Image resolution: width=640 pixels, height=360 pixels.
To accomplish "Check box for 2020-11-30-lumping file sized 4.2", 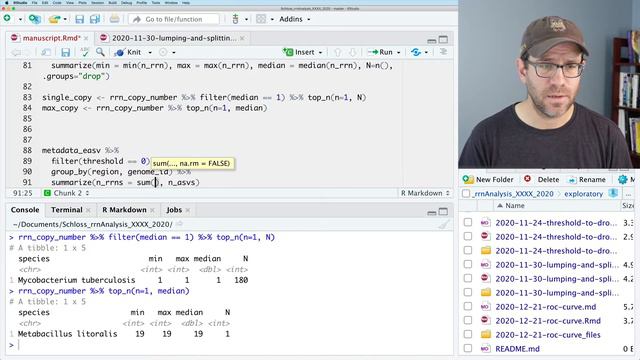I will click(x=468, y=278).
